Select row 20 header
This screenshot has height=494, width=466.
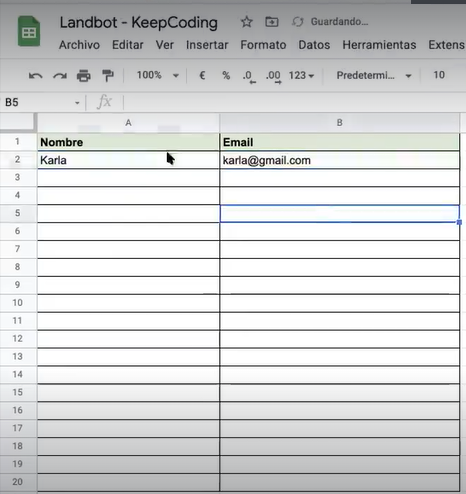18,482
